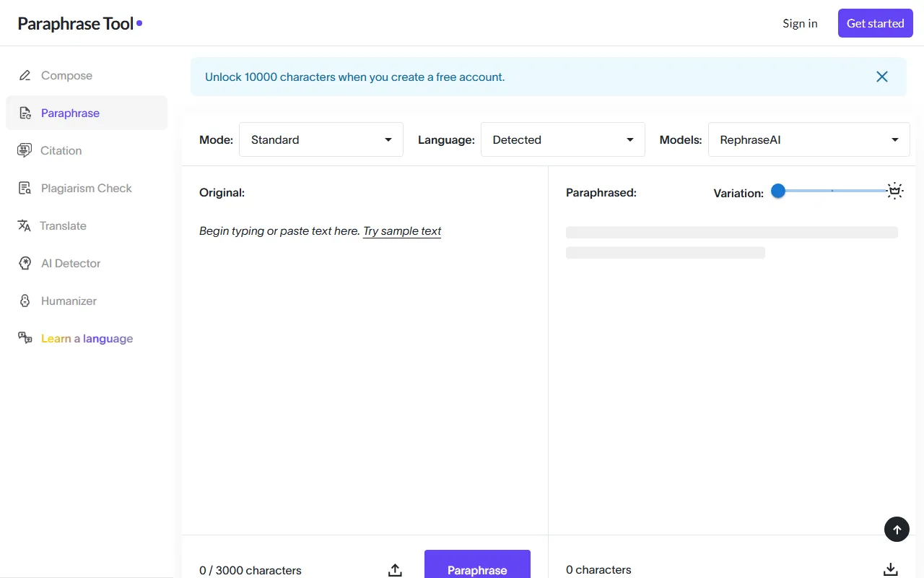Open the Humanizer tool
924x578 pixels.
[x=68, y=301]
